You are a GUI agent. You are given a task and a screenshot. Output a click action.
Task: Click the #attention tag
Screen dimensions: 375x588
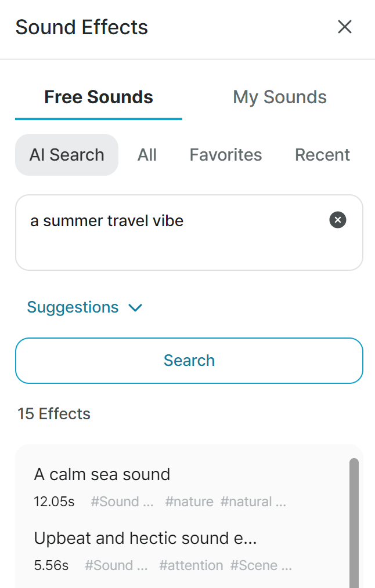(x=191, y=565)
